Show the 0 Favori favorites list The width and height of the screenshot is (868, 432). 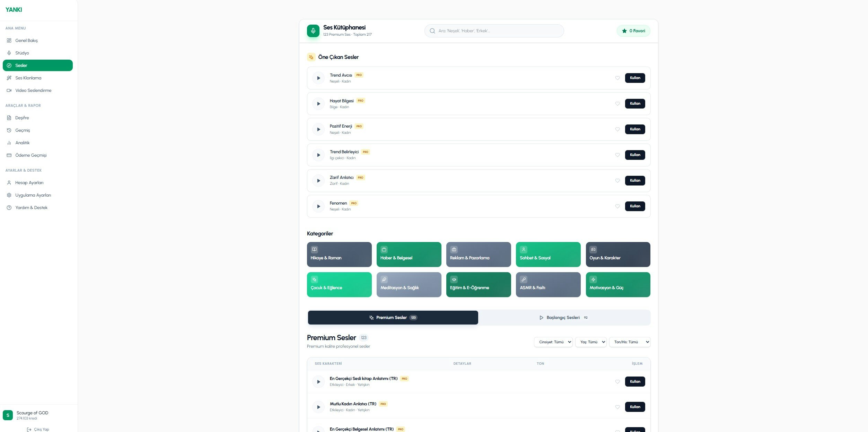[633, 31]
